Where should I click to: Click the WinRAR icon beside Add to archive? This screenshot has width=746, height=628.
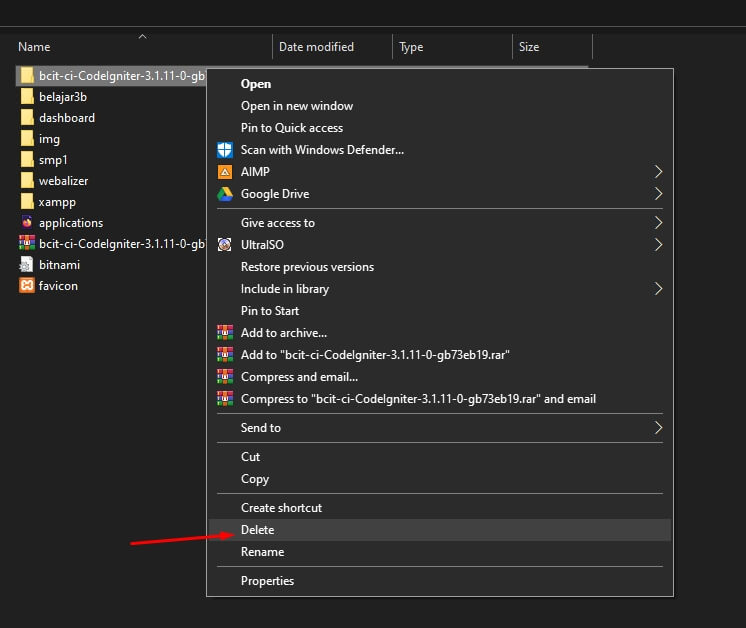point(224,333)
